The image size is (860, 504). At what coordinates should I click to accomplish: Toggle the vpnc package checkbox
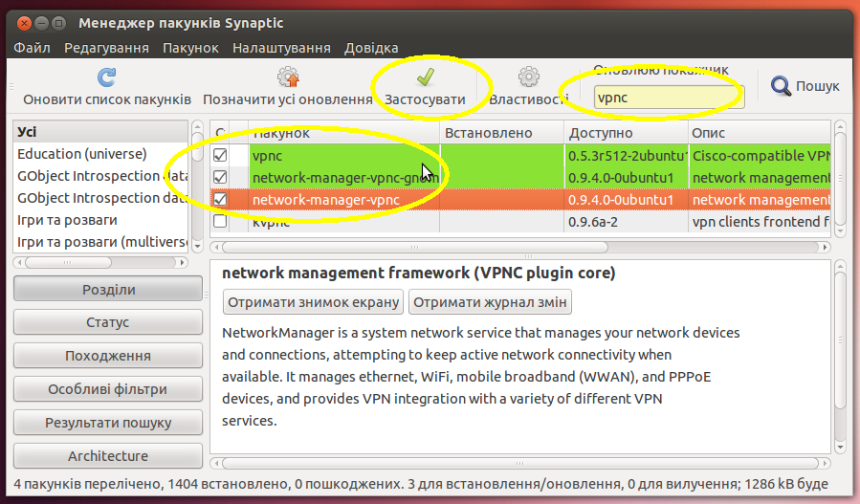[x=220, y=155]
